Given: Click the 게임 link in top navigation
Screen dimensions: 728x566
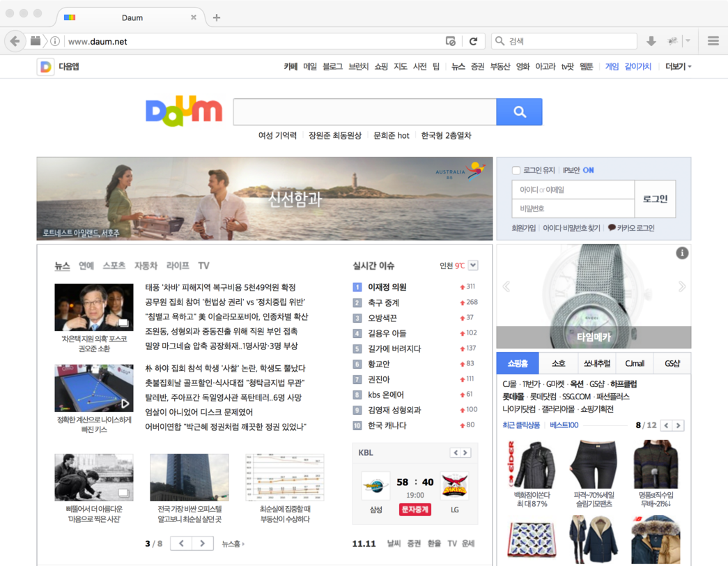Looking at the screenshot, I should (x=612, y=66).
